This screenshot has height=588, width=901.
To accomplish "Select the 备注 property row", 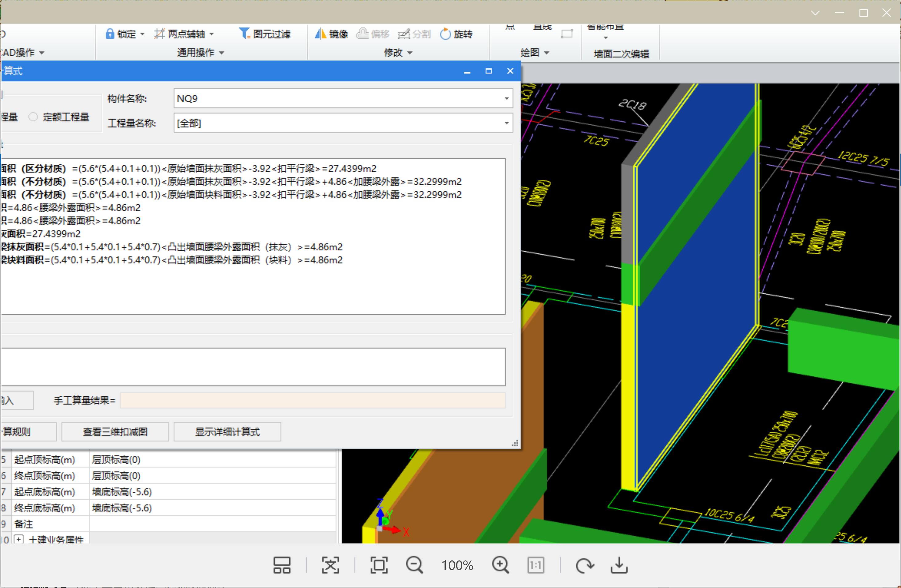I will (x=168, y=524).
